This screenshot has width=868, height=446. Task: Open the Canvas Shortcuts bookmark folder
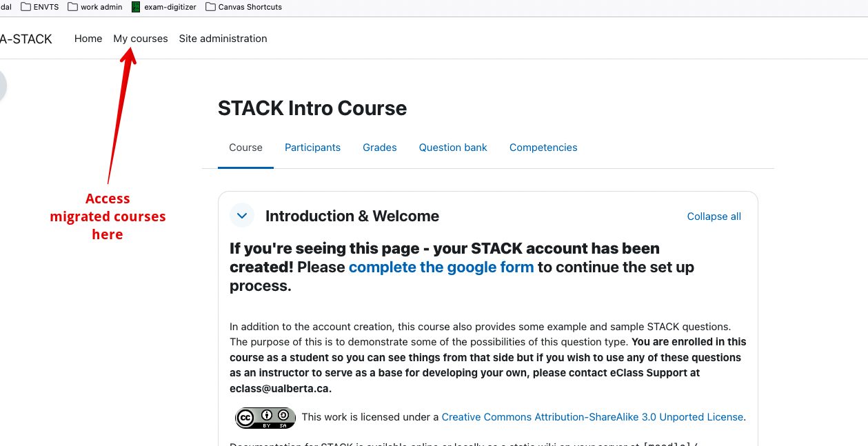click(x=243, y=7)
